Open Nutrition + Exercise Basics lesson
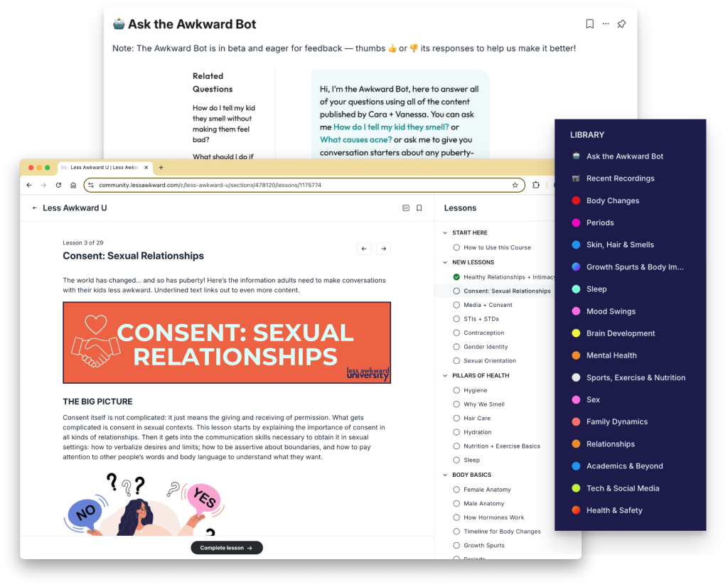This screenshot has width=728, height=587. tap(501, 446)
